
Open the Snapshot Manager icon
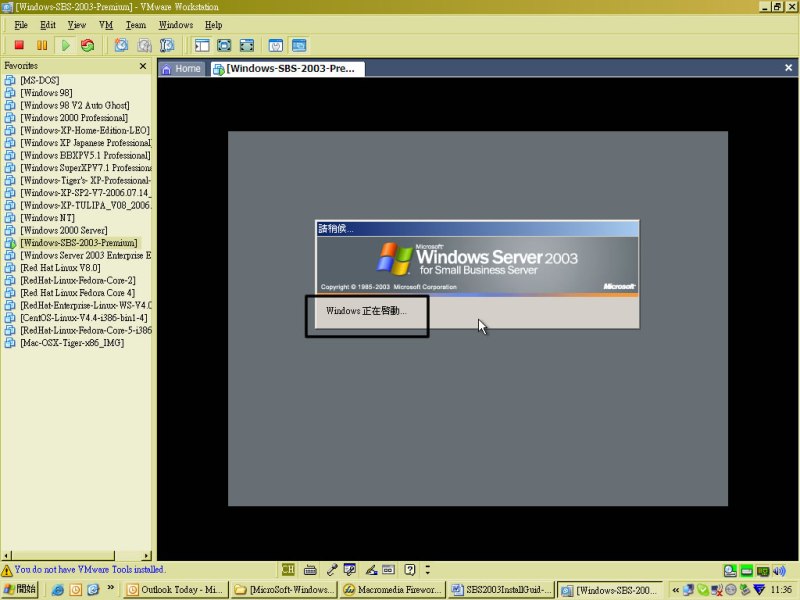167,45
